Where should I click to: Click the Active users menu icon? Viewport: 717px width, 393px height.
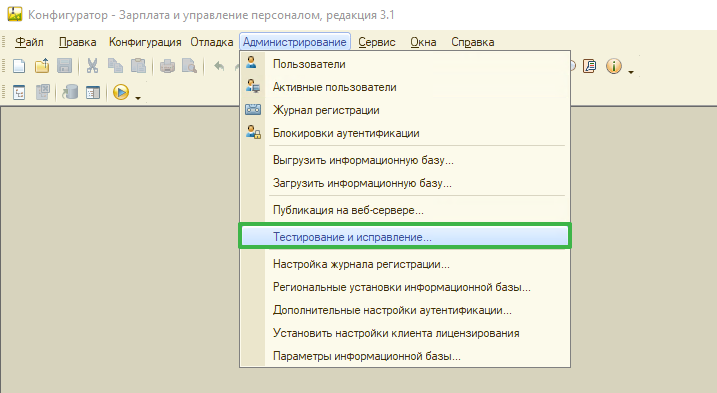(253, 86)
